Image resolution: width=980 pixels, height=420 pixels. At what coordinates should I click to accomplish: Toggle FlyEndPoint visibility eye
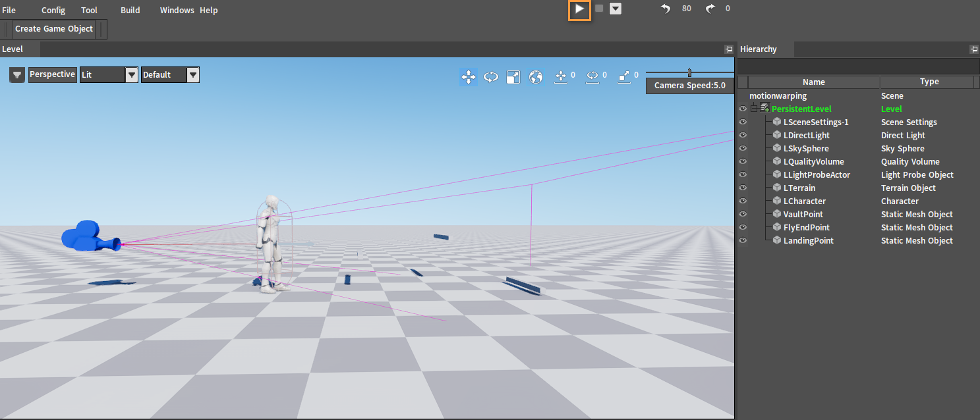pos(743,227)
